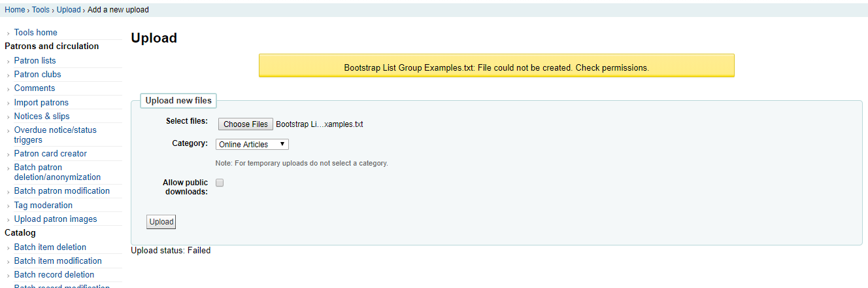Launch the Patron card creator
Screen dimensions: 868x288
click(50, 154)
